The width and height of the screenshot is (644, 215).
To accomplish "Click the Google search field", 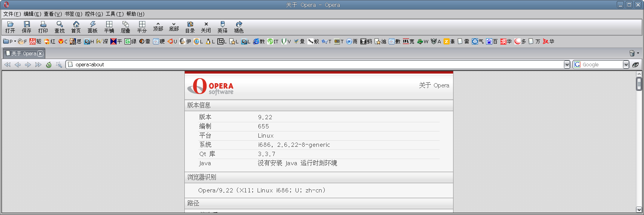I will (601, 65).
